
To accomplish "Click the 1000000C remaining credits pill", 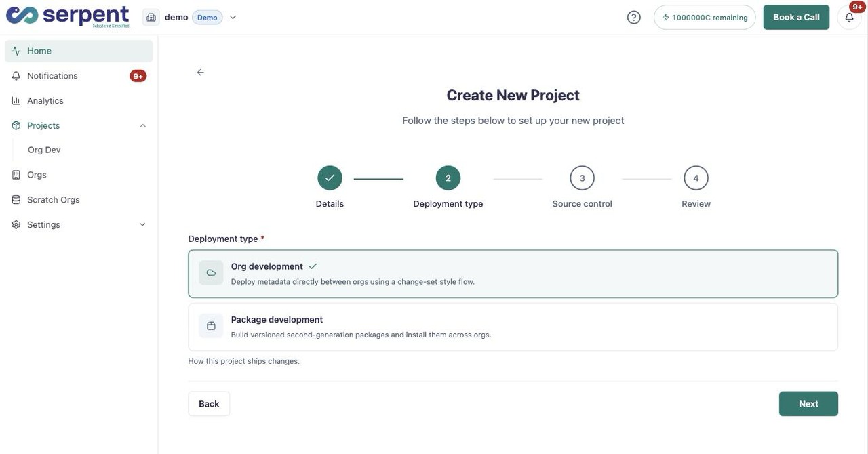I will (x=705, y=17).
